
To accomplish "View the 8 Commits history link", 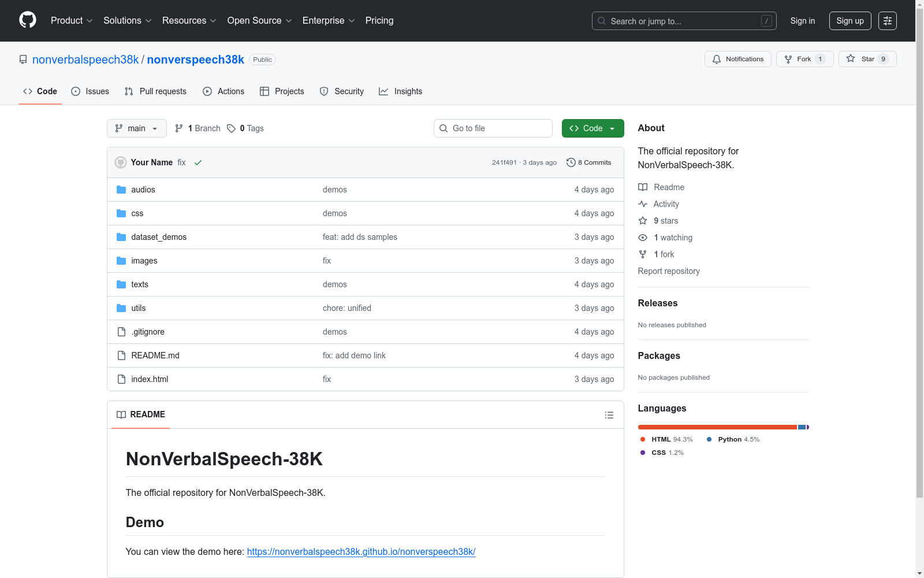I will (589, 162).
